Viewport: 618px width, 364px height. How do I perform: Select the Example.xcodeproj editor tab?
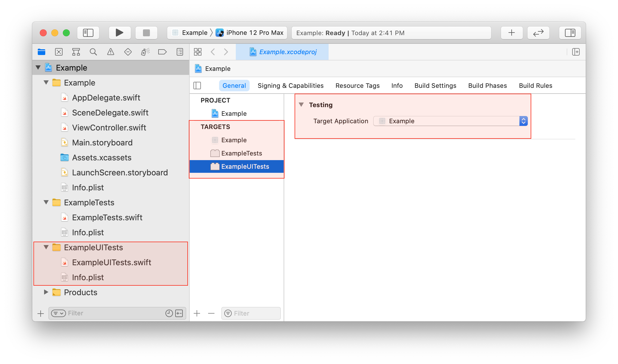click(282, 52)
